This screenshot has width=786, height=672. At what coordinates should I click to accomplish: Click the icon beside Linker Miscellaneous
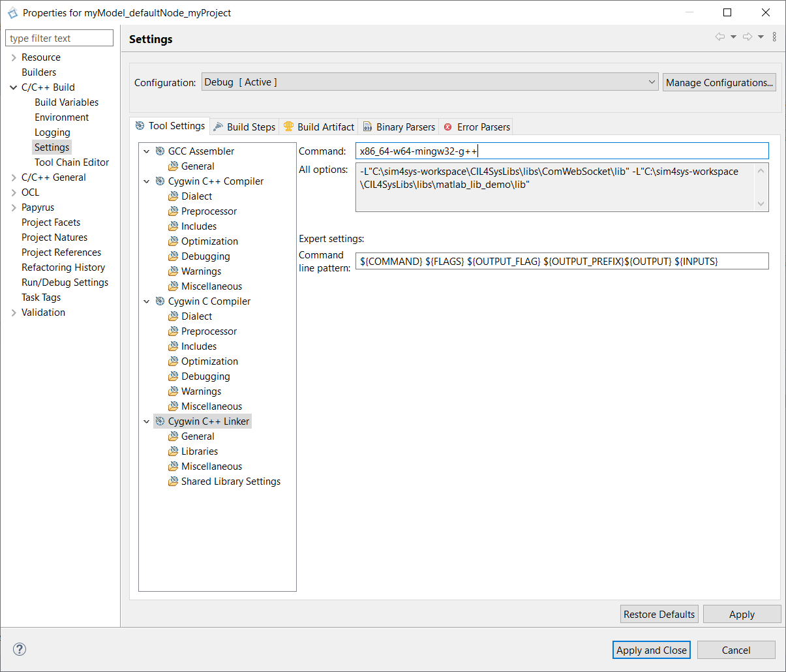pyautogui.click(x=173, y=466)
